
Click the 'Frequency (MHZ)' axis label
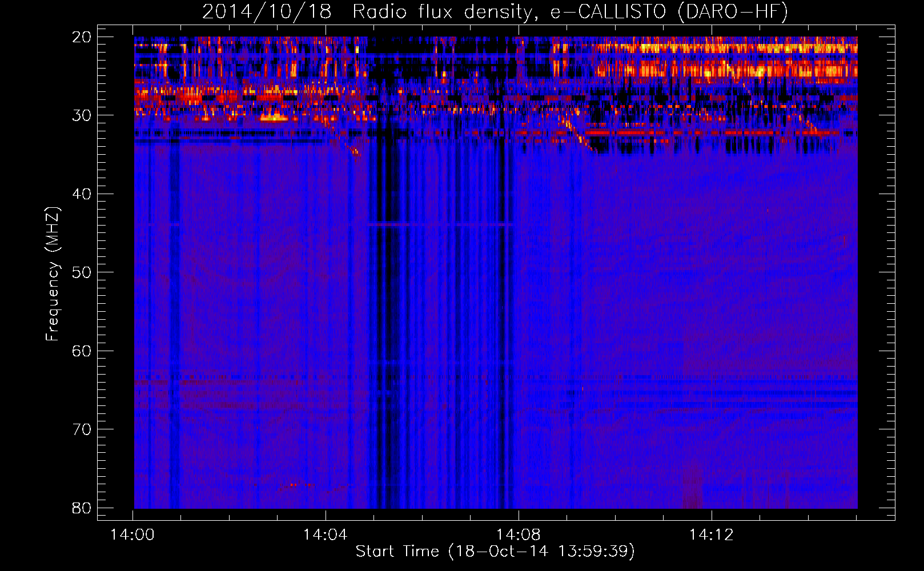pos(52,274)
